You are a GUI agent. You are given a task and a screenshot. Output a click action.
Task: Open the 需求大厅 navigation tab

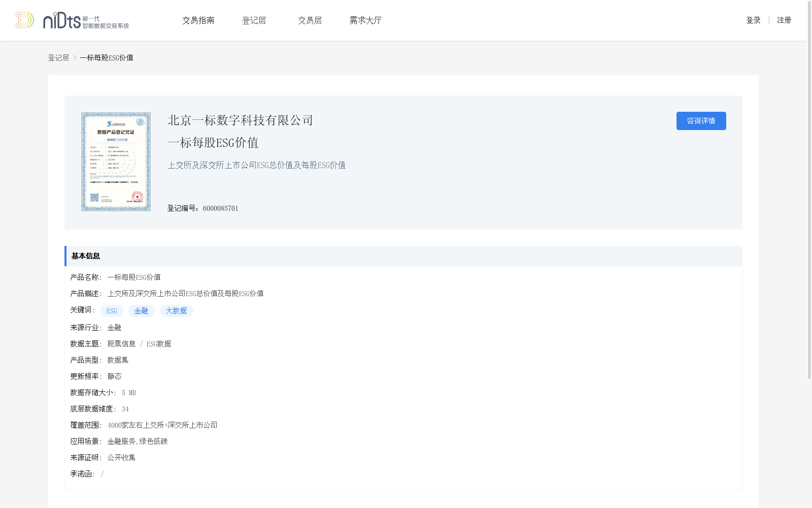(x=365, y=20)
